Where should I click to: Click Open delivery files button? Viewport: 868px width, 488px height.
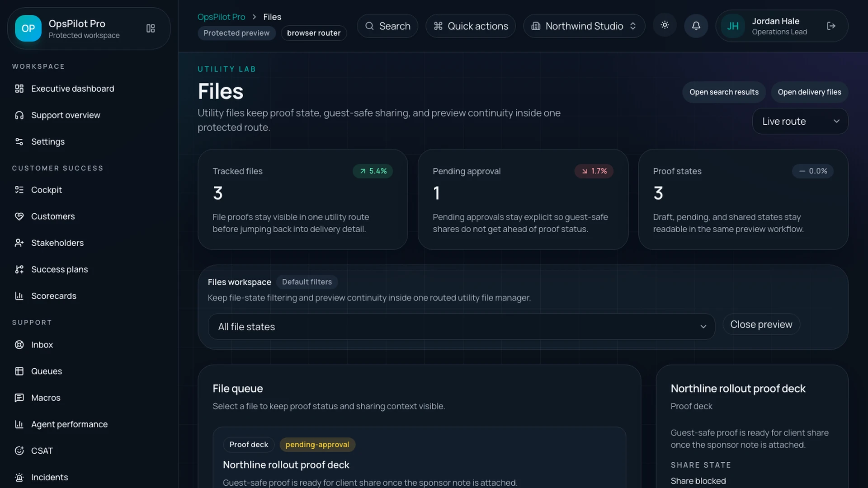coord(809,92)
